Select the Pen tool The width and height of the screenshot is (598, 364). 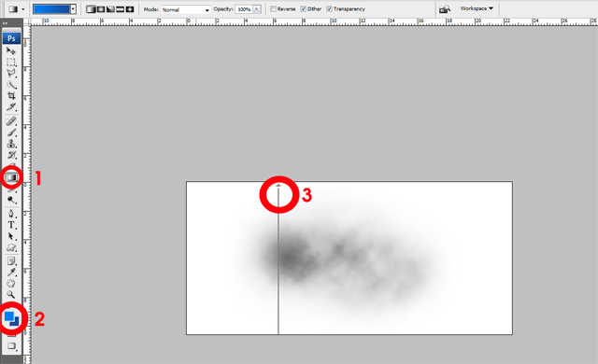[x=10, y=214]
